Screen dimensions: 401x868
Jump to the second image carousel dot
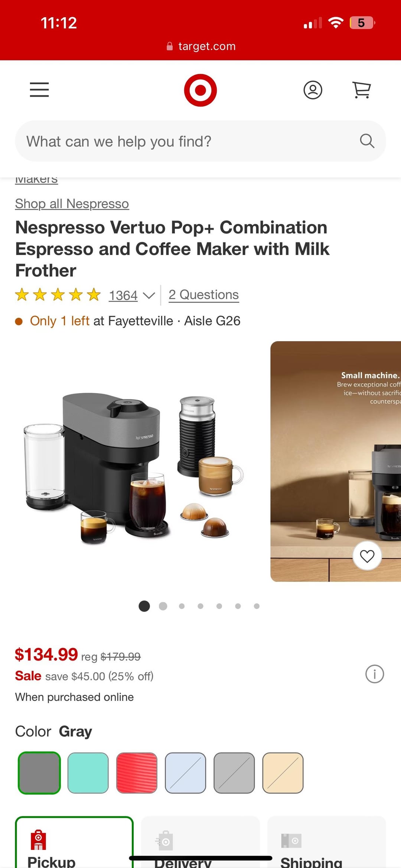[x=163, y=606]
